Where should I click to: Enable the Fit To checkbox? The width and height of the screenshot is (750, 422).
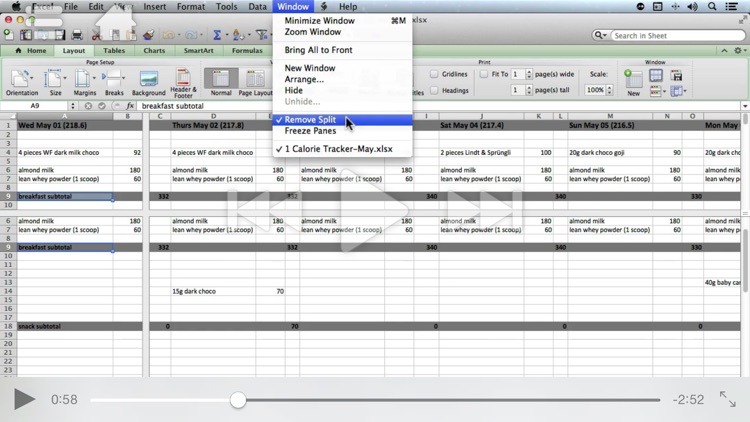click(x=484, y=74)
